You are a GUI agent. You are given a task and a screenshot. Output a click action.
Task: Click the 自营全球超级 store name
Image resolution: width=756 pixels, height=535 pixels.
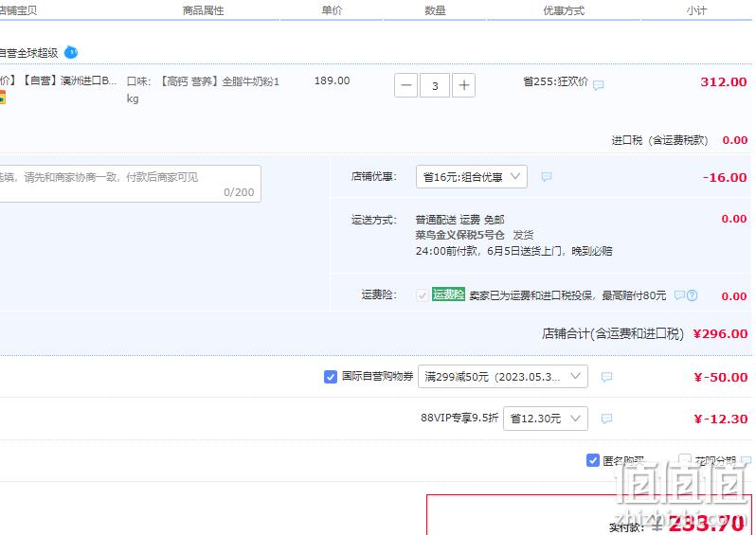[x=29, y=52]
